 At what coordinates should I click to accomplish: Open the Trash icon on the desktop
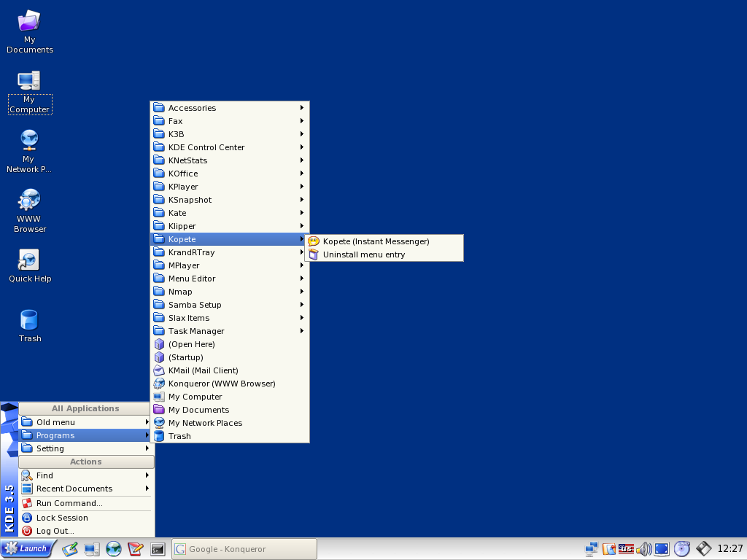point(29,326)
